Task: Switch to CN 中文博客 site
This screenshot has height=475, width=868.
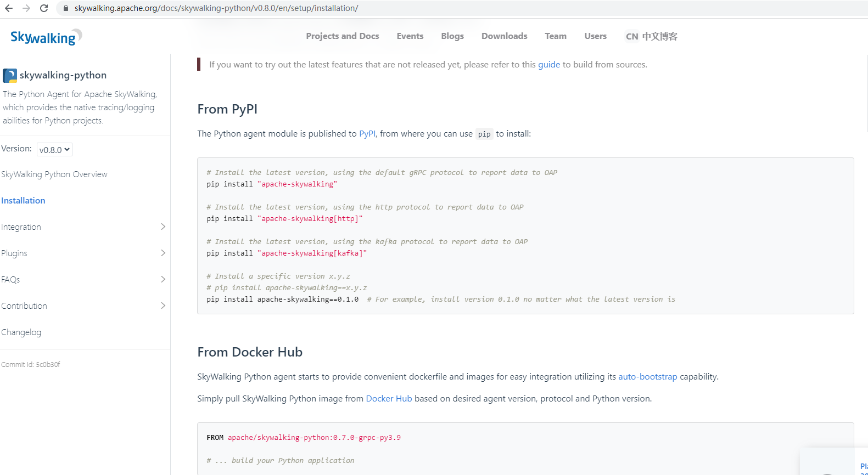Action: 652,36
